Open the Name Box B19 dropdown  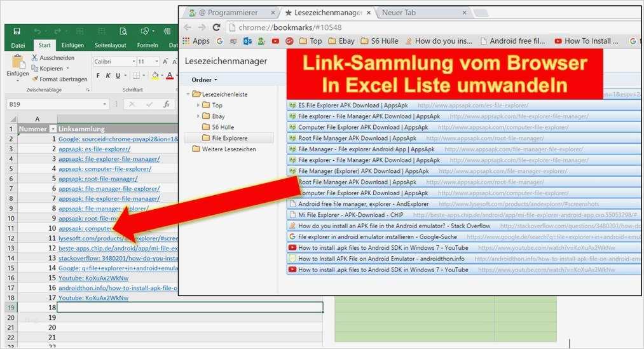pyautogui.click(x=105, y=104)
